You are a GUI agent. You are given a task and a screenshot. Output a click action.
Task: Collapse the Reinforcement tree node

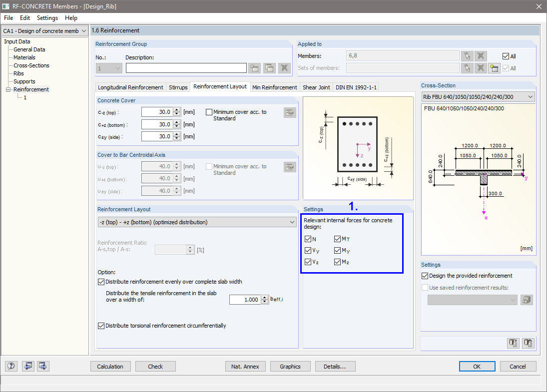tap(7, 89)
